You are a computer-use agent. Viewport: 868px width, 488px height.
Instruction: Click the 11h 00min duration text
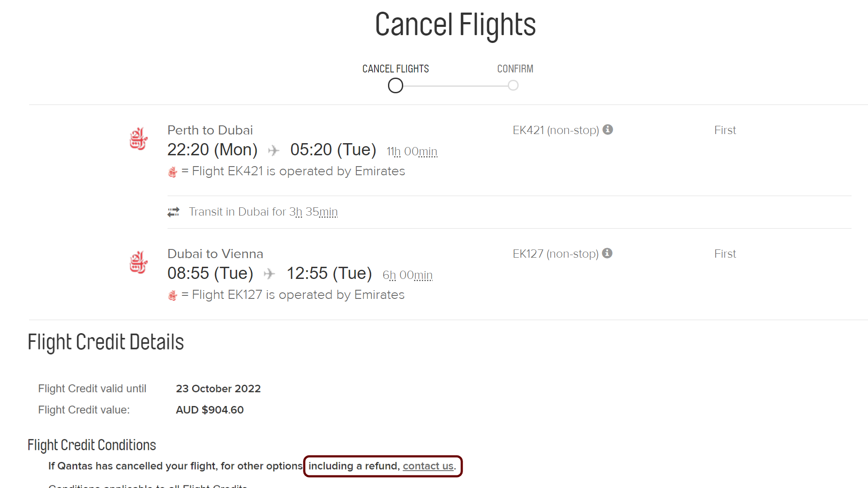point(412,151)
